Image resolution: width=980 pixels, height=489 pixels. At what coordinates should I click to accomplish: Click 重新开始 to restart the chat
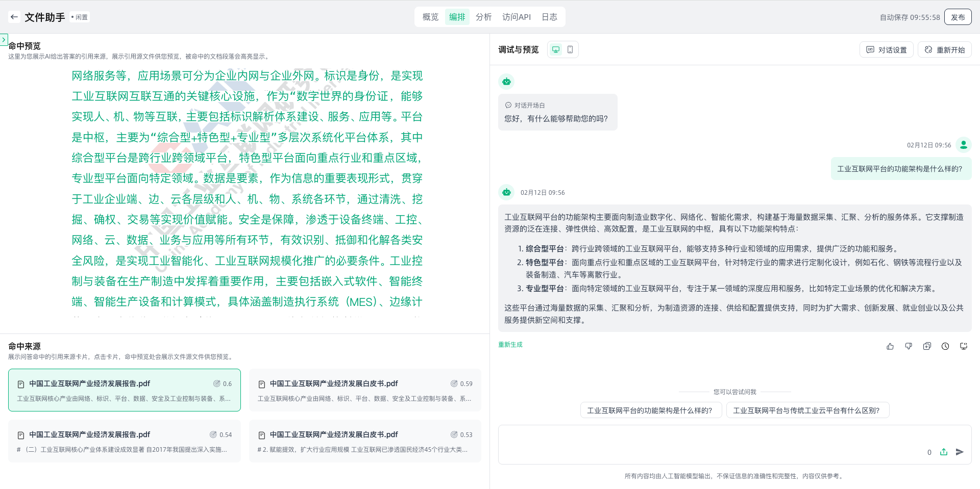click(945, 49)
